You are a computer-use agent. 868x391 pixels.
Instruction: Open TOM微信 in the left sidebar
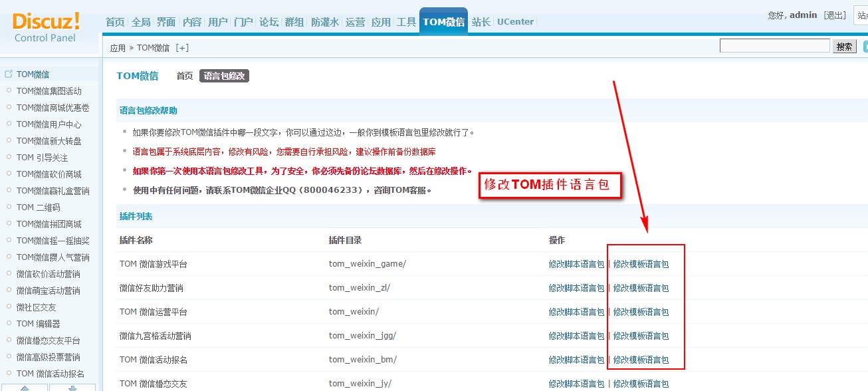click(33, 74)
